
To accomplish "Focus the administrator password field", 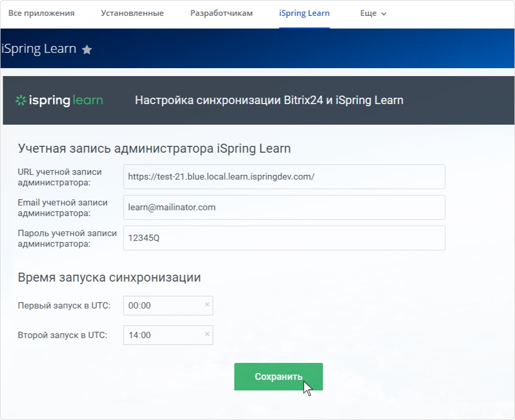I will [x=284, y=238].
